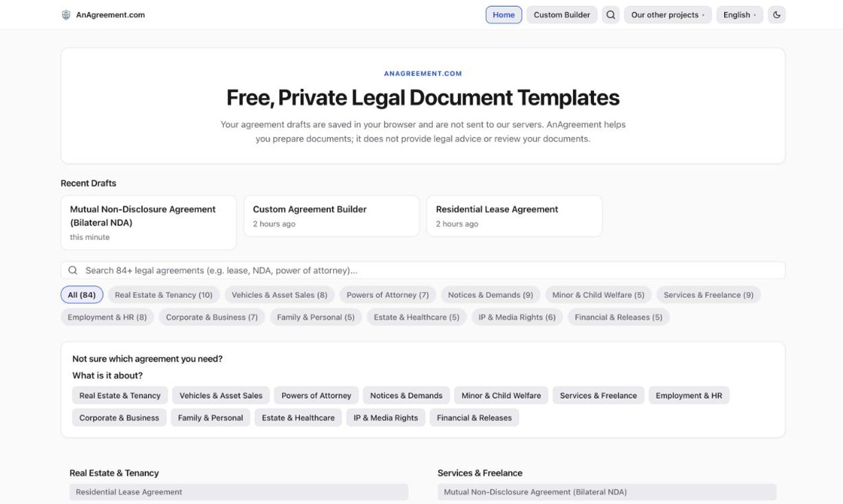Viewport: 843px width, 504px height.
Task: Open the Mutual Non-Disclosure Agreement under Services & Freelance
Action: tap(607, 492)
